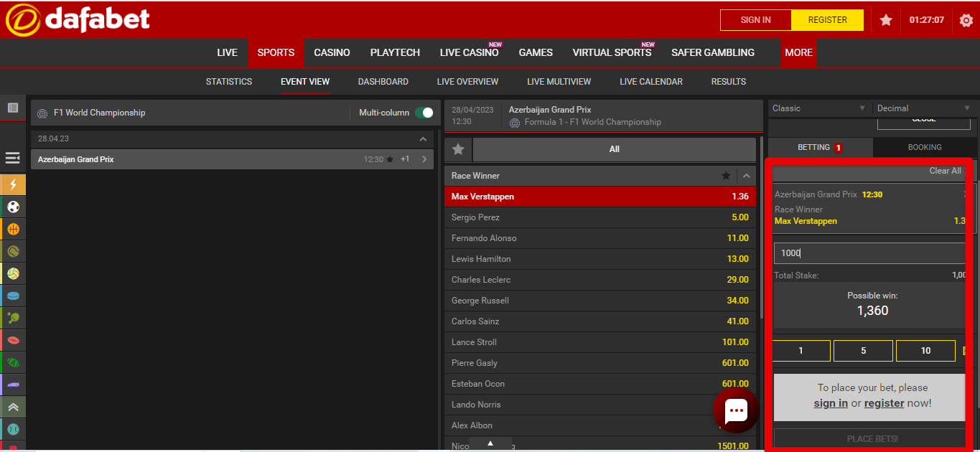Select the football sport icon
This screenshot has height=452, width=980.
(x=13, y=207)
